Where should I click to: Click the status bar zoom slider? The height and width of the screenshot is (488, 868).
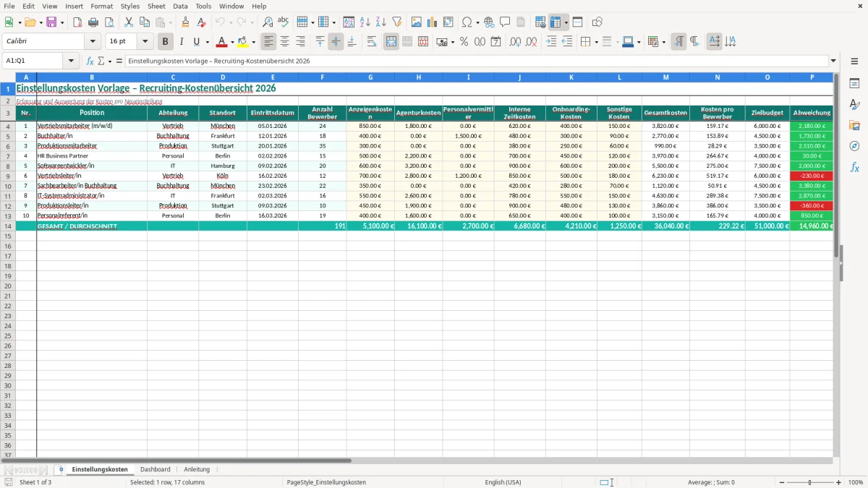coord(810,482)
